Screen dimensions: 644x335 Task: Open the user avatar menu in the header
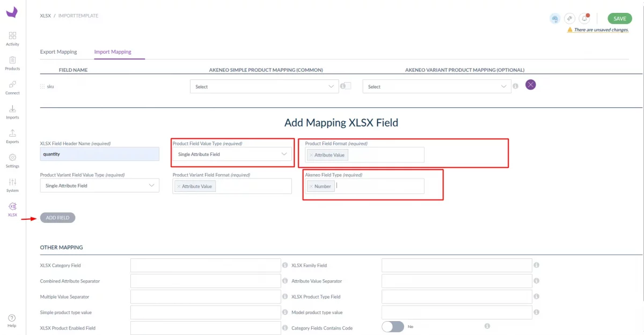tap(555, 19)
